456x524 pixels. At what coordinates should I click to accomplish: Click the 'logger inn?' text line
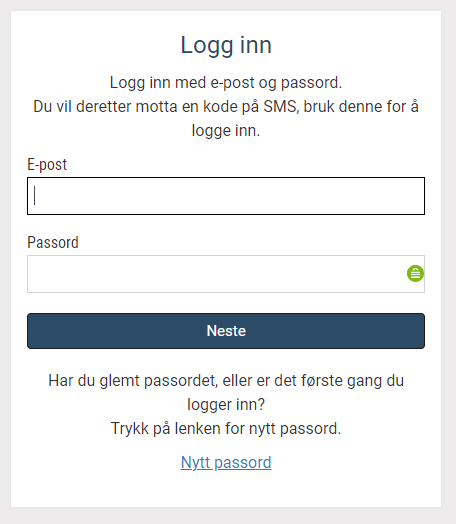(x=226, y=405)
